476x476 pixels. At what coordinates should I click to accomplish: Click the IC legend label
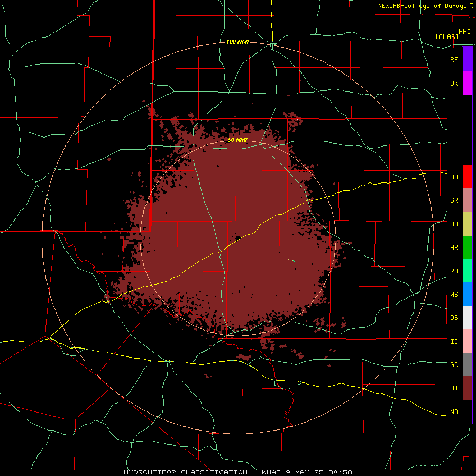tap(454, 342)
